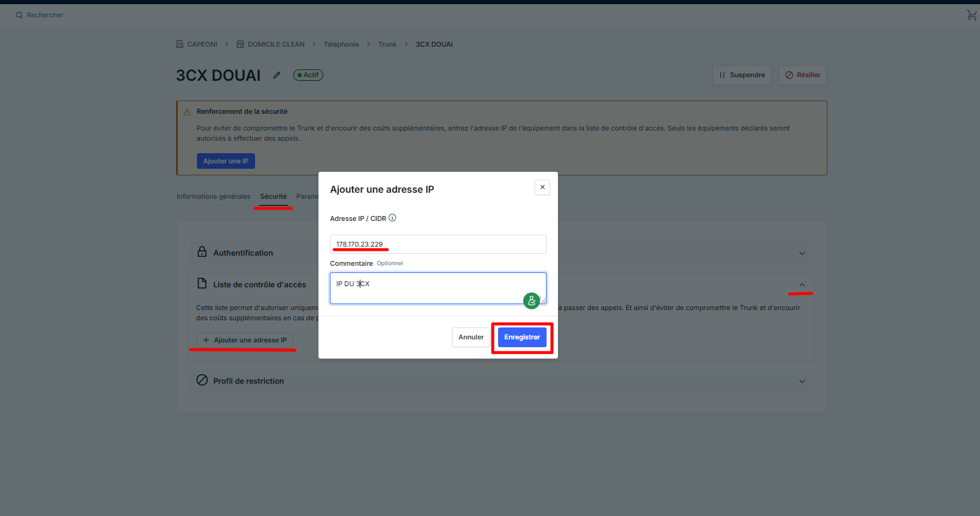Click the Renforcement de la sécurité heading
This screenshot has width=980, height=516.
click(x=242, y=111)
